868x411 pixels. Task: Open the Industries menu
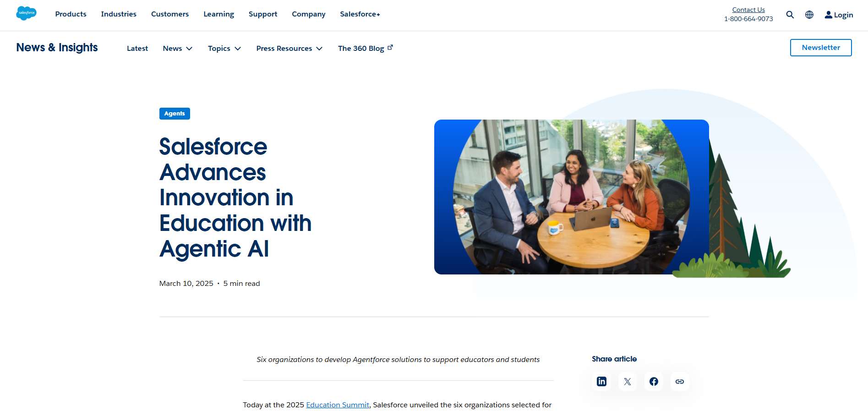119,14
